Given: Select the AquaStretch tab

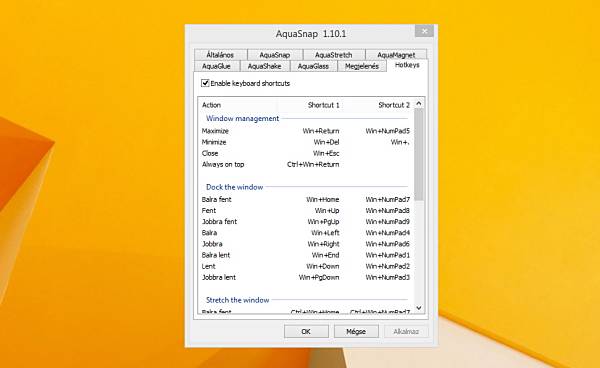Looking at the screenshot, I should pyautogui.click(x=334, y=55).
